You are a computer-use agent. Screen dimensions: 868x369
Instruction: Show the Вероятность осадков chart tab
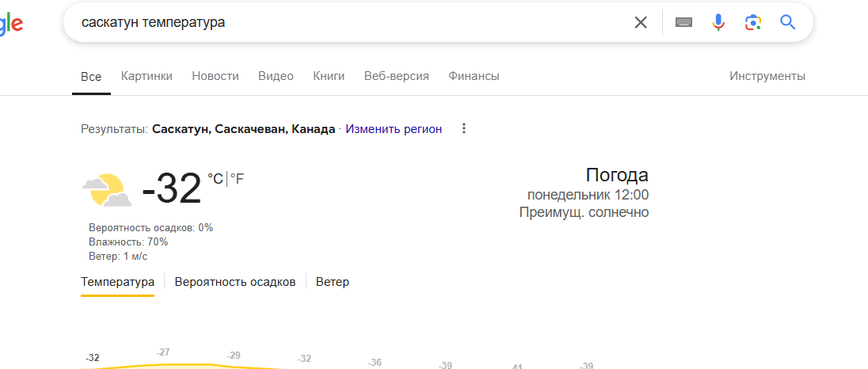235,281
